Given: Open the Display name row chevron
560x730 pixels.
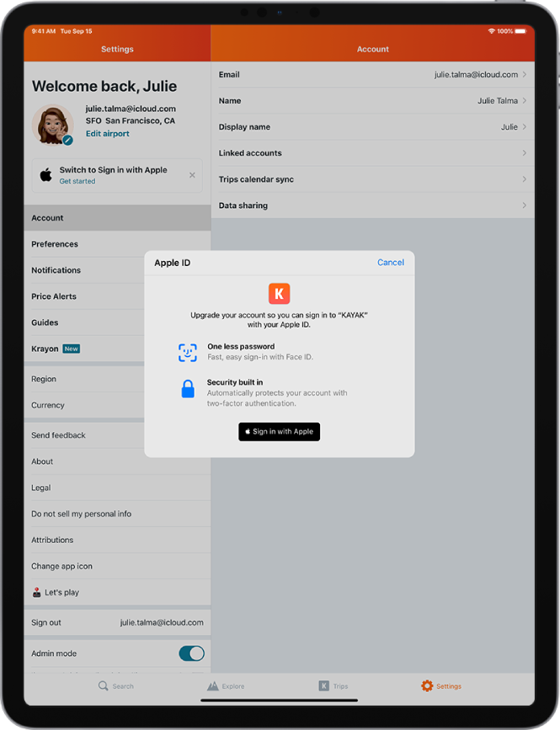Looking at the screenshot, I should pos(525,126).
